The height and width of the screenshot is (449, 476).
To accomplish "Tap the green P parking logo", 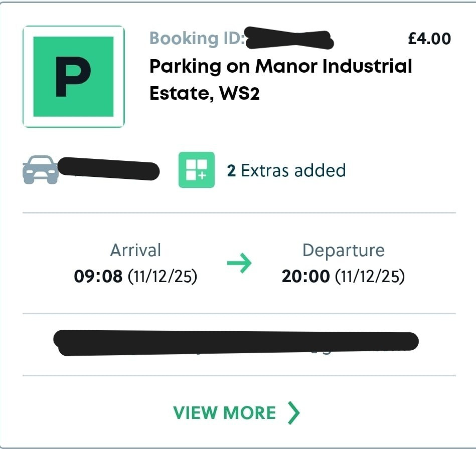I will (73, 77).
